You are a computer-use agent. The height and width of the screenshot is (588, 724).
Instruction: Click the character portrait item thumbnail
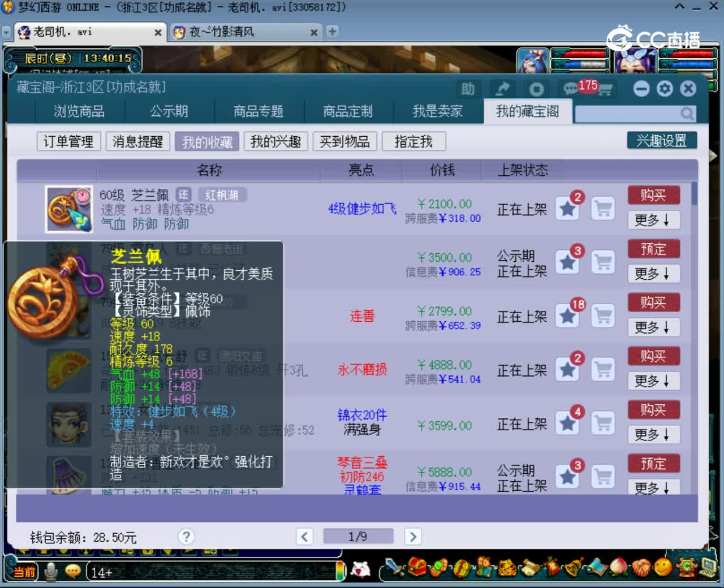pyautogui.click(x=68, y=424)
